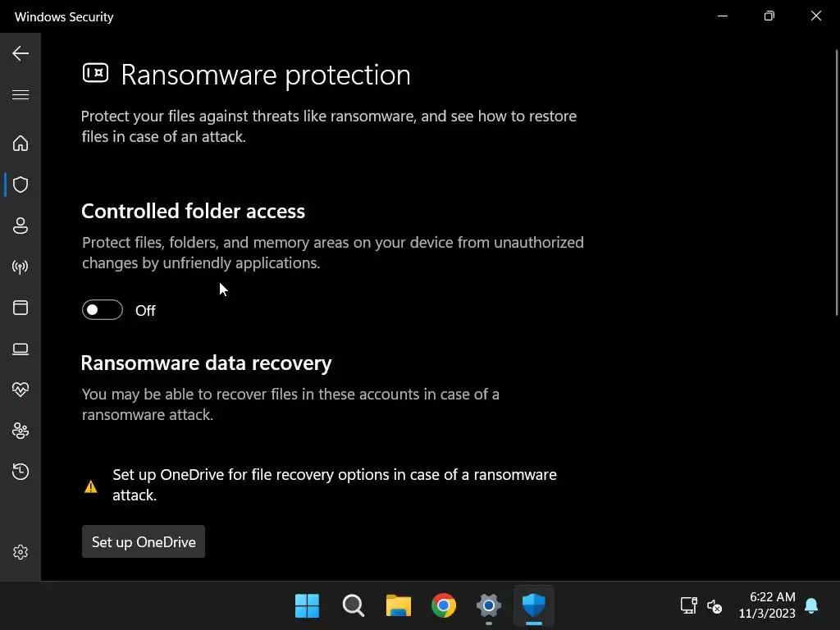Viewport: 840px width, 630px height.
Task: Go back using the back arrow
Action: tap(21, 54)
